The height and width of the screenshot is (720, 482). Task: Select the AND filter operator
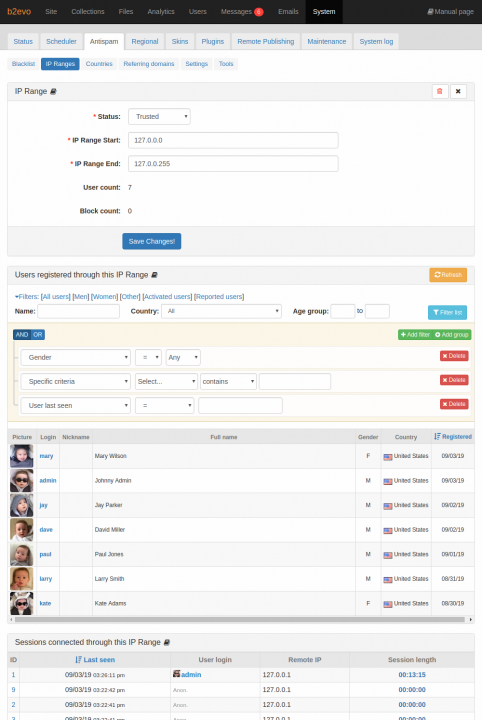coord(22,335)
